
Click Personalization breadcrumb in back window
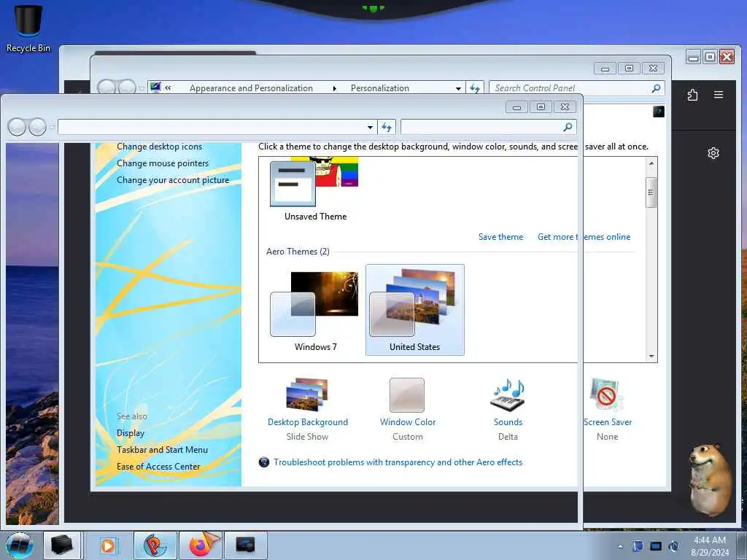(379, 88)
